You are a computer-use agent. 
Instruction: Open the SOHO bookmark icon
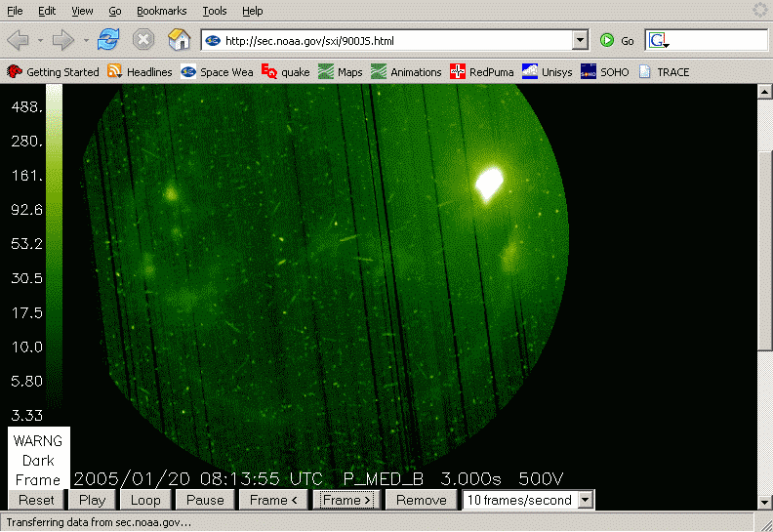click(x=589, y=71)
